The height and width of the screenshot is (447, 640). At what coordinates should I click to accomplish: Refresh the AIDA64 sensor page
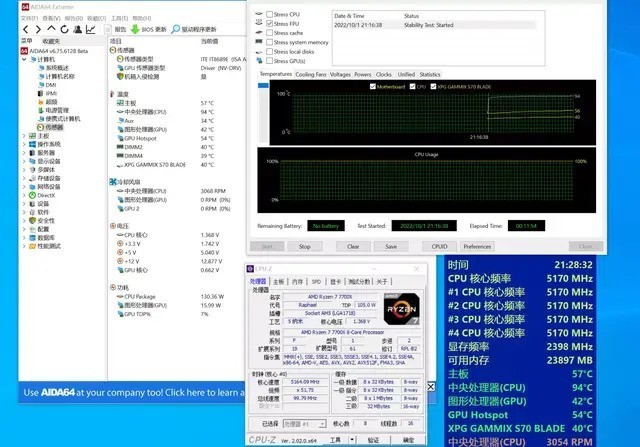point(64,29)
